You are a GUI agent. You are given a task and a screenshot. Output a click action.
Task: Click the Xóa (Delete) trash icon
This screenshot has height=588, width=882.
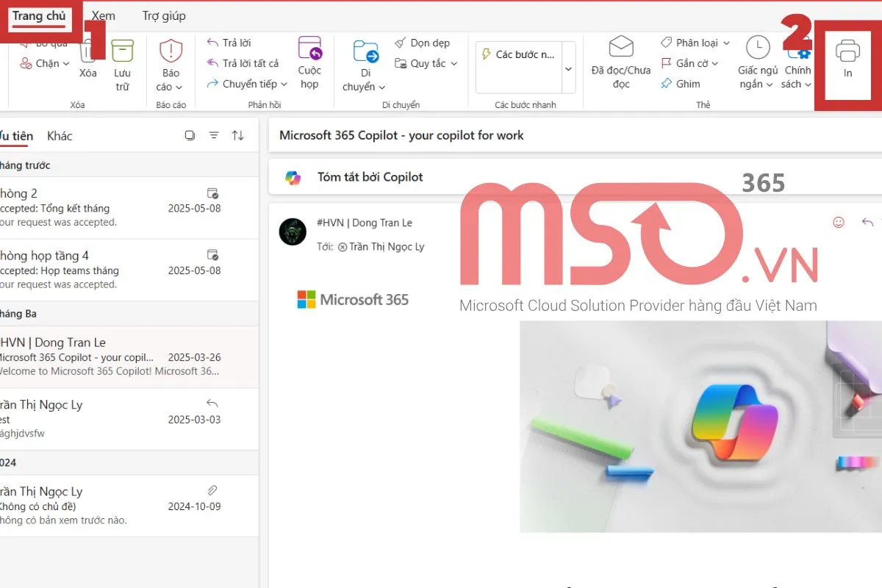click(x=87, y=51)
